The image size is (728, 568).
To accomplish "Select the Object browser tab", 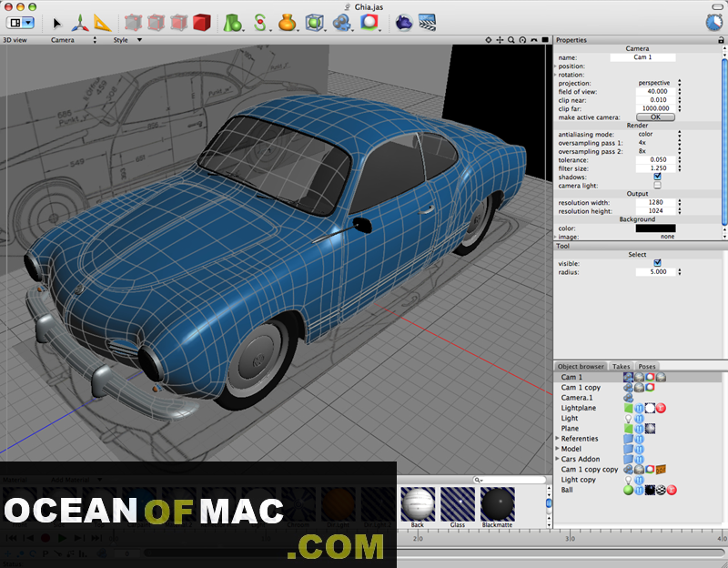I will (x=581, y=367).
